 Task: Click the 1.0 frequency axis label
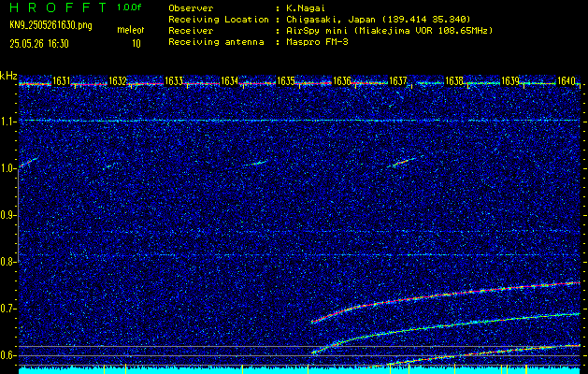(x=8, y=168)
